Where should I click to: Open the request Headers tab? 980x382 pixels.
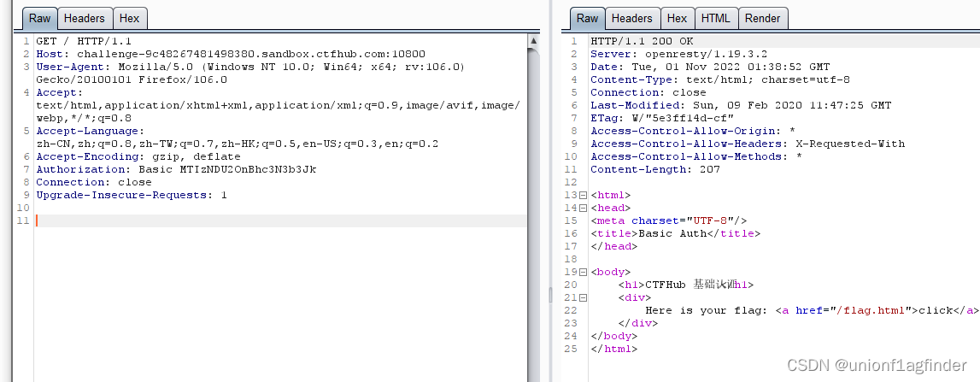85,18
